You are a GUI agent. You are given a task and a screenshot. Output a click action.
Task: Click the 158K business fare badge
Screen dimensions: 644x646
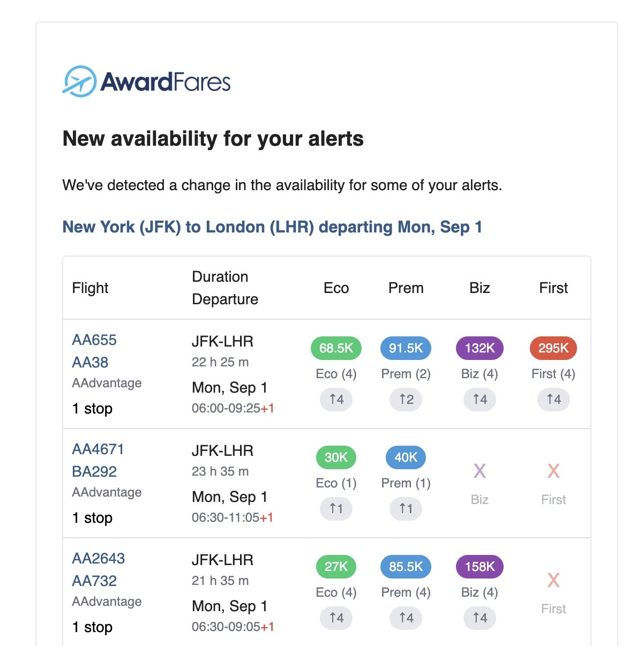(x=480, y=567)
